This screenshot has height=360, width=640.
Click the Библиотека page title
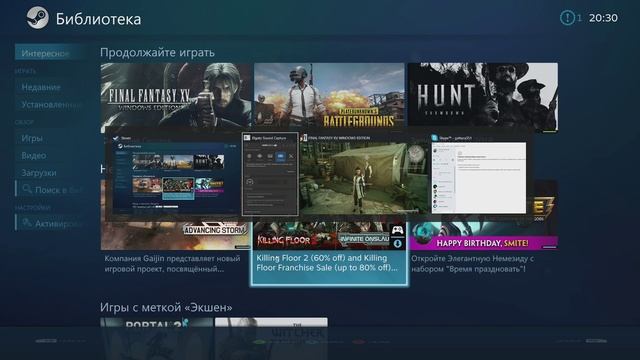point(98,19)
